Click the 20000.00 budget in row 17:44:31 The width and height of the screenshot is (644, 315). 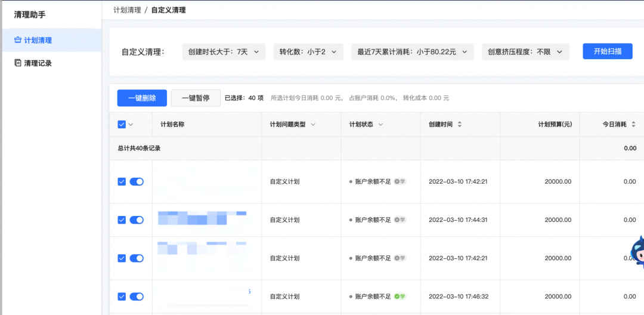[x=558, y=220]
